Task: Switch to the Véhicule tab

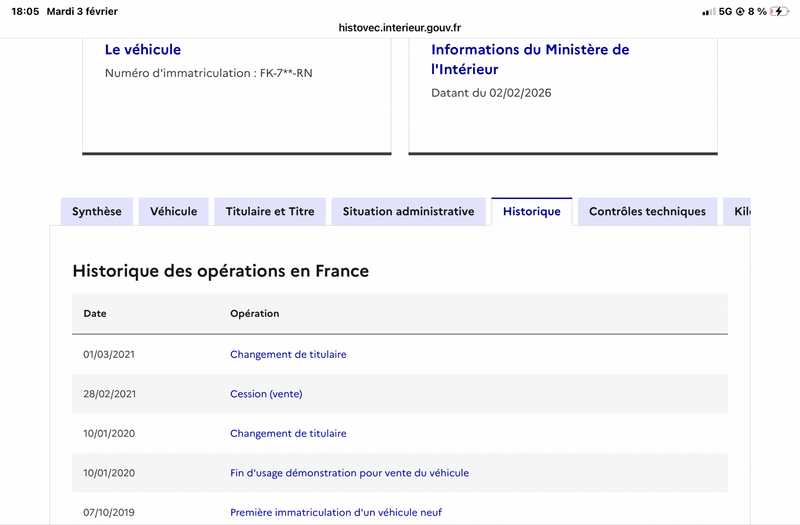Action: 174,211
